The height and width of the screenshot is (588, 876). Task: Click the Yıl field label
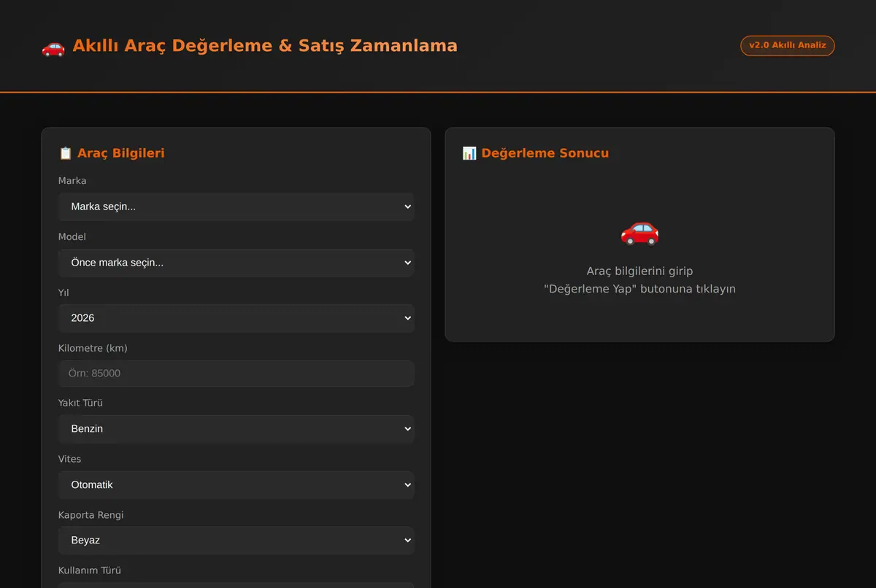[x=64, y=293]
